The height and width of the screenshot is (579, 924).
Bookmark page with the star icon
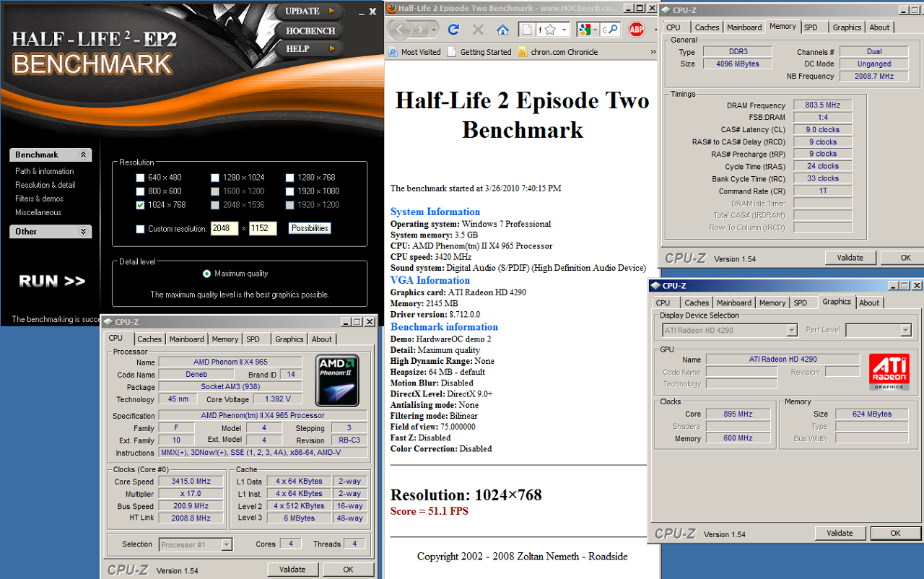(x=550, y=30)
